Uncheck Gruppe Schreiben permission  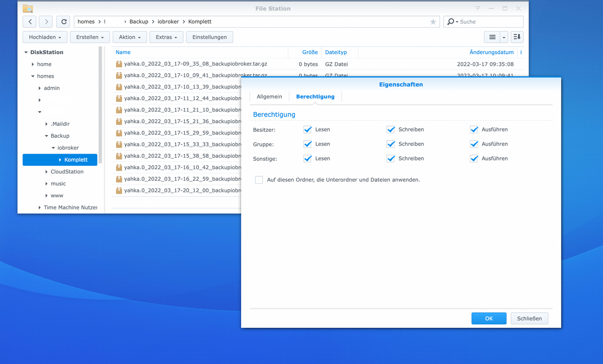390,144
